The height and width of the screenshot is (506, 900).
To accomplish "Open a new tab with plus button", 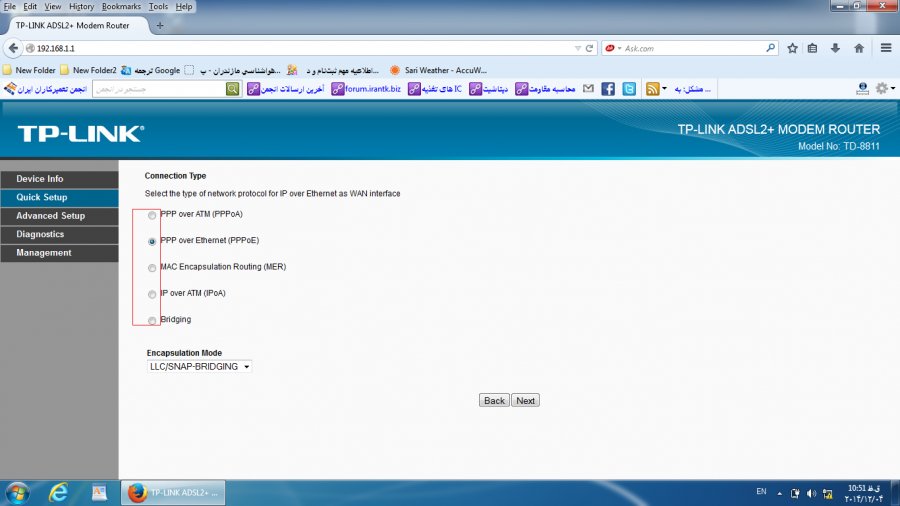I will pos(160,25).
